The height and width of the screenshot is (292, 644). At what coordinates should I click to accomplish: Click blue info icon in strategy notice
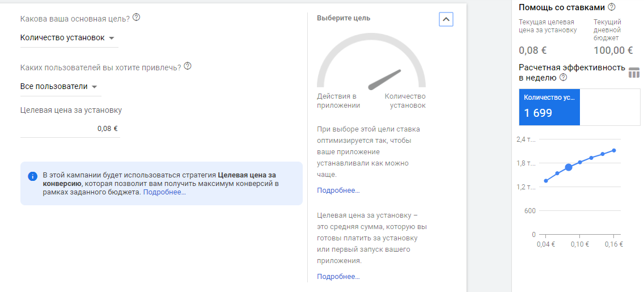click(x=33, y=176)
